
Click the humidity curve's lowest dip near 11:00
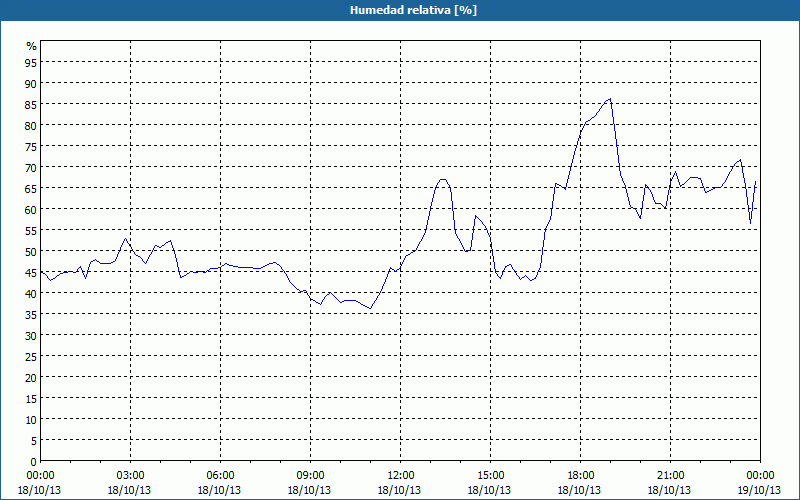[x=370, y=308]
